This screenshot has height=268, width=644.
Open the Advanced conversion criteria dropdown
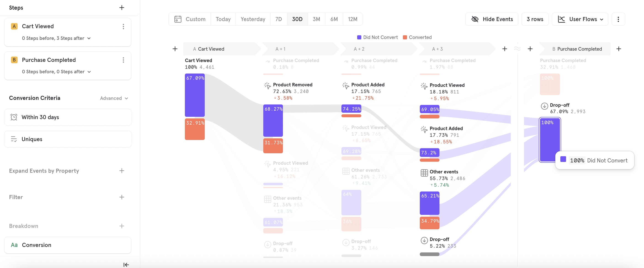tap(114, 98)
